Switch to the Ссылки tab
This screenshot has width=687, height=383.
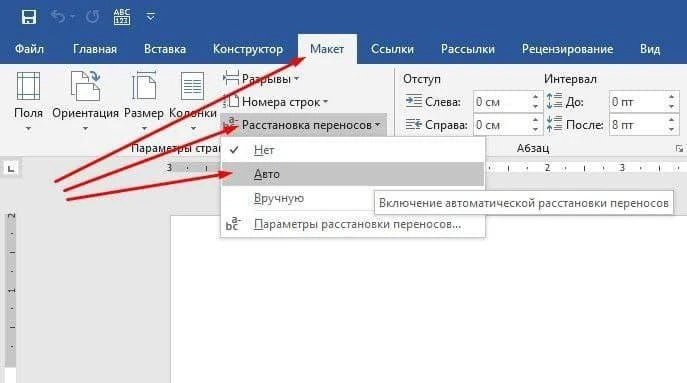392,49
